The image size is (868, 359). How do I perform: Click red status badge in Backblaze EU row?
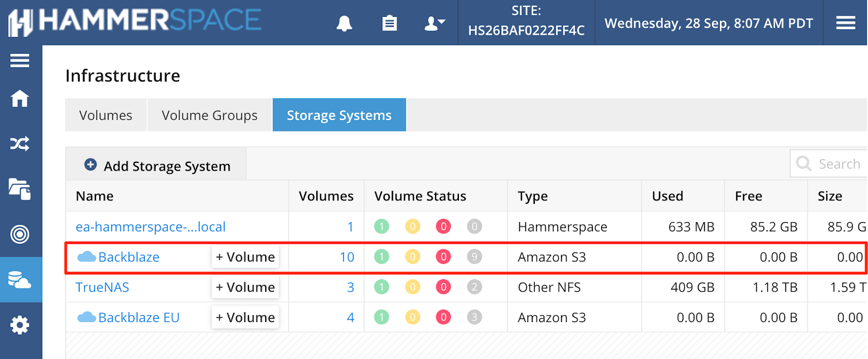[x=443, y=317]
